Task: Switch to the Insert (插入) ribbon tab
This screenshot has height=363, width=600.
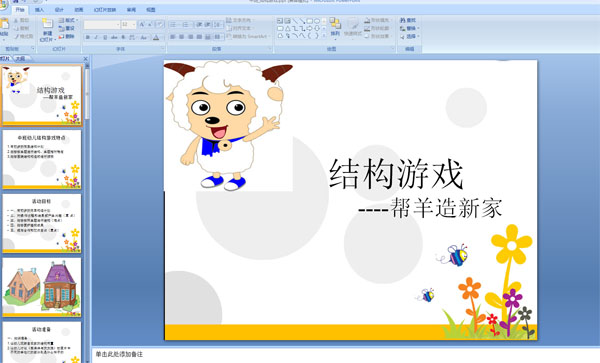Action: coord(39,10)
